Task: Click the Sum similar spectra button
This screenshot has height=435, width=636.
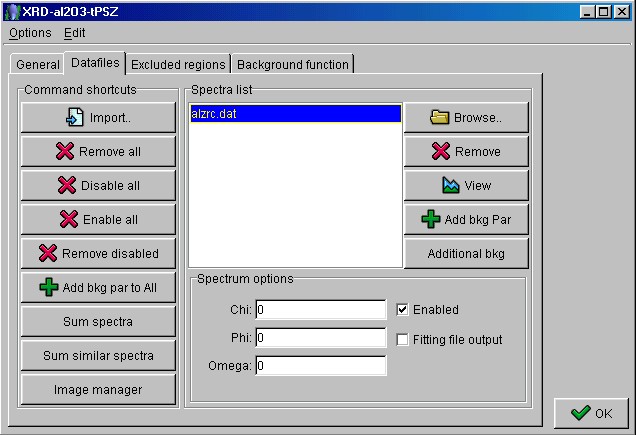Action: 98,355
